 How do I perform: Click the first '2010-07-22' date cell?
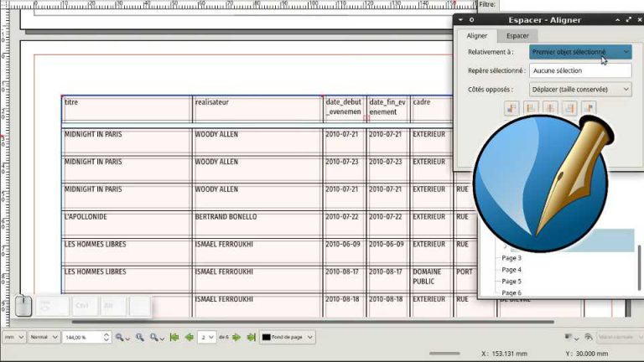344,224
